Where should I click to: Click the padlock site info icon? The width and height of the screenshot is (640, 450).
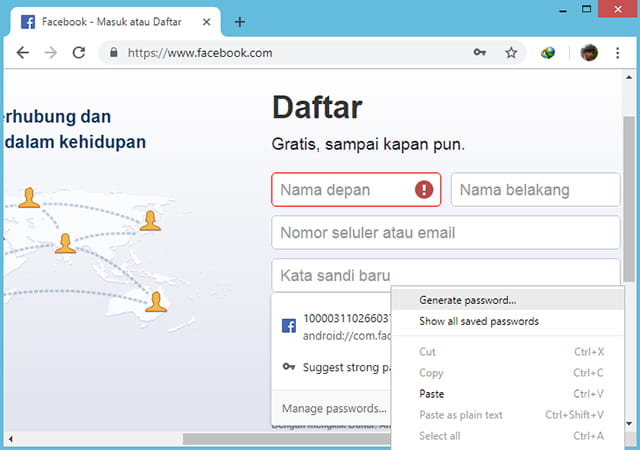pos(114,52)
